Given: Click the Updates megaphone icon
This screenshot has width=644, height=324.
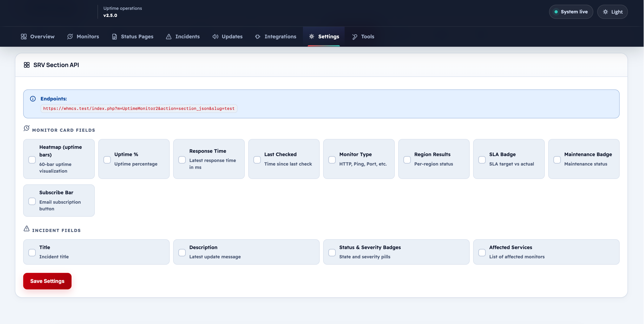Looking at the screenshot, I should coord(215,37).
